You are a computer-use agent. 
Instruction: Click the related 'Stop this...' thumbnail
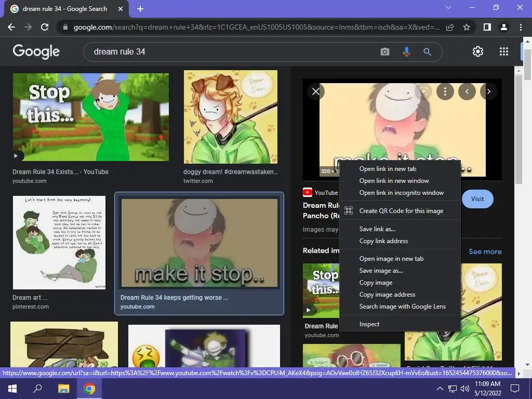pos(321,290)
